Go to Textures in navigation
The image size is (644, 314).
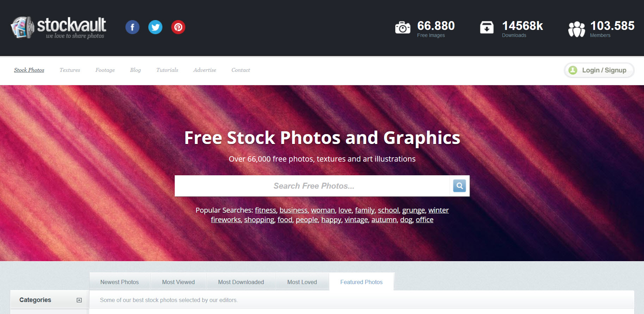(70, 70)
